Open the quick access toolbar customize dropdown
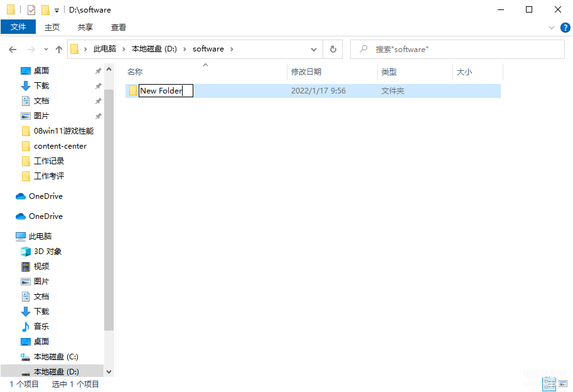Screen dimensions: 573x392 [56, 11]
